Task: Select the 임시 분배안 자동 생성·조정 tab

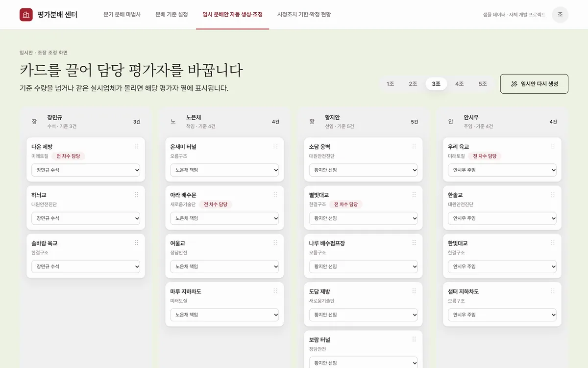Action: click(233, 15)
